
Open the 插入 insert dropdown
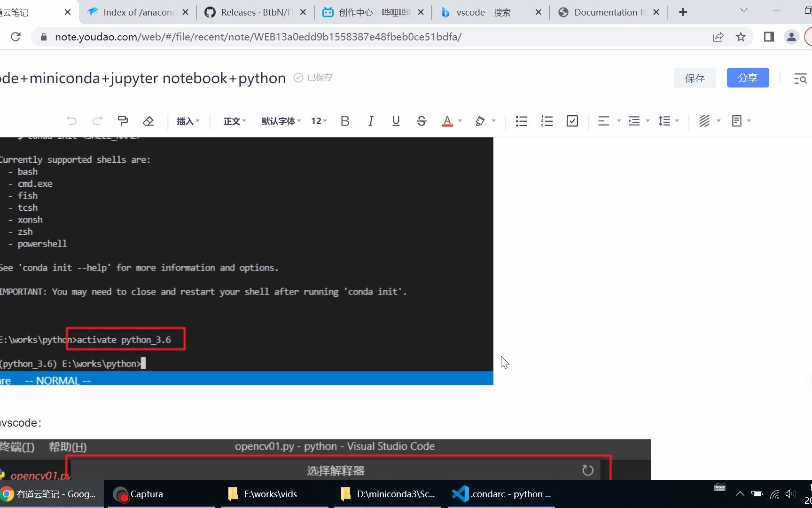187,121
